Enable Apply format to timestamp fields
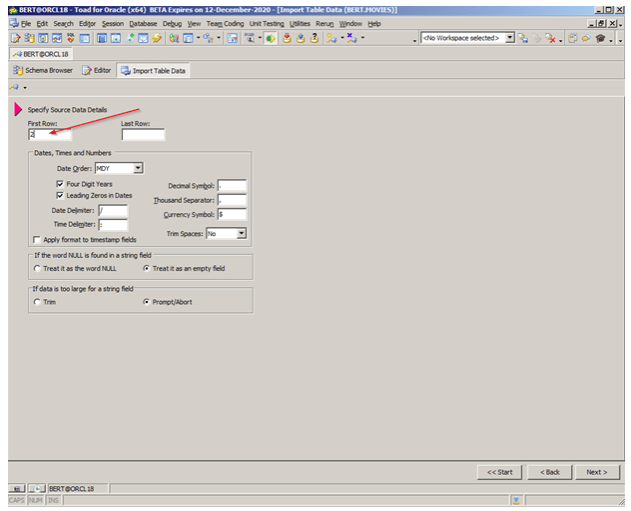The height and width of the screenshot is (511, 631). (37, 240)
